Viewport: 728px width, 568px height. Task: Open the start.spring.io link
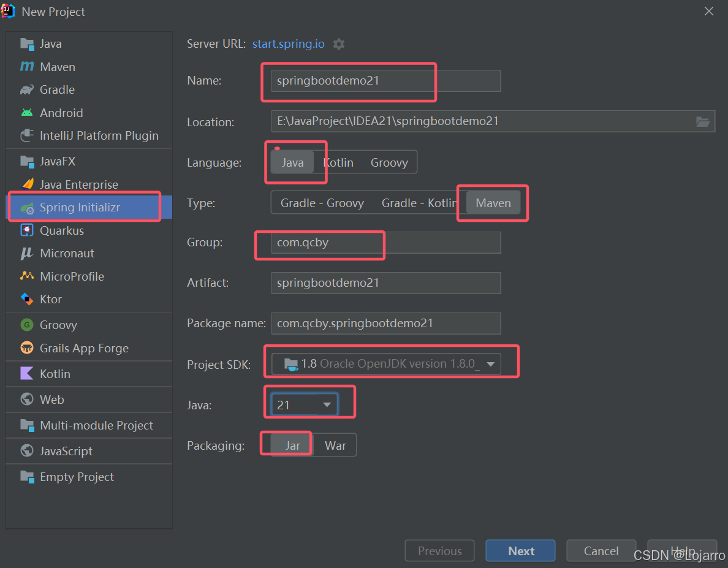289,44
